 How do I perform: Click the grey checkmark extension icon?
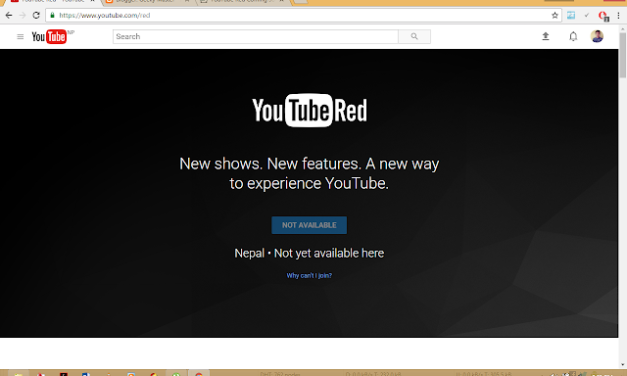coord(587,15)
